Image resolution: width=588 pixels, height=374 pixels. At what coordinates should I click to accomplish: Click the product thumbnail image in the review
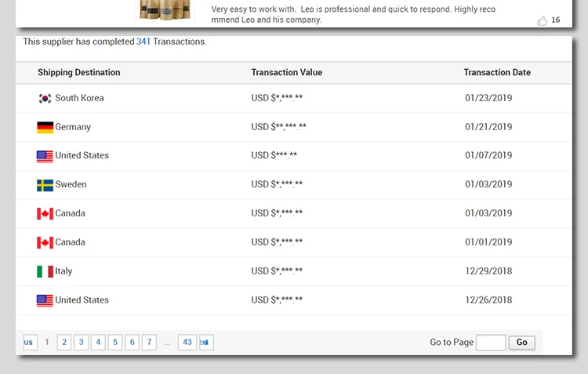click(165, 9)
